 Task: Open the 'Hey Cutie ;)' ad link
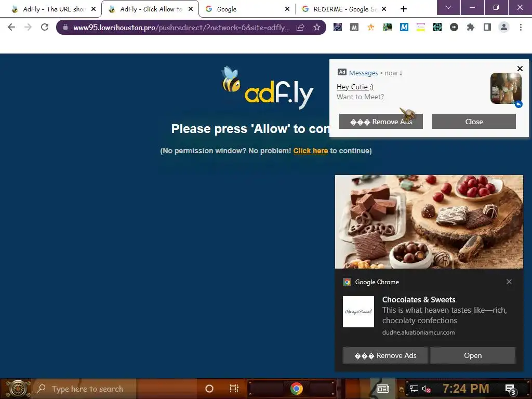click(355, 87)
